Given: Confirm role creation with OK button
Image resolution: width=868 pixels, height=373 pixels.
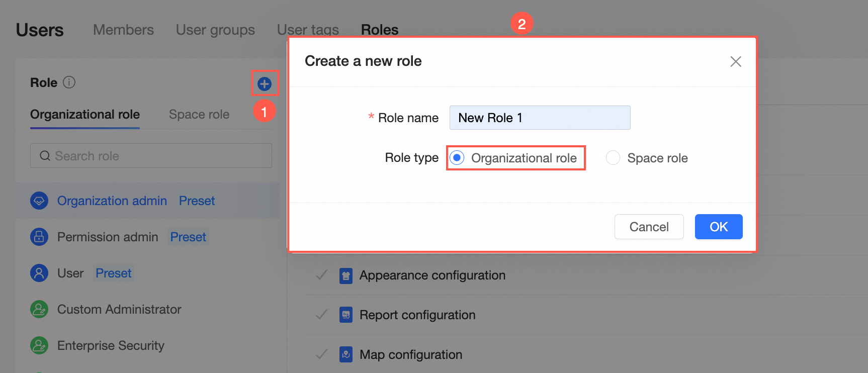Looking at the screenshot, I should 719,227.
